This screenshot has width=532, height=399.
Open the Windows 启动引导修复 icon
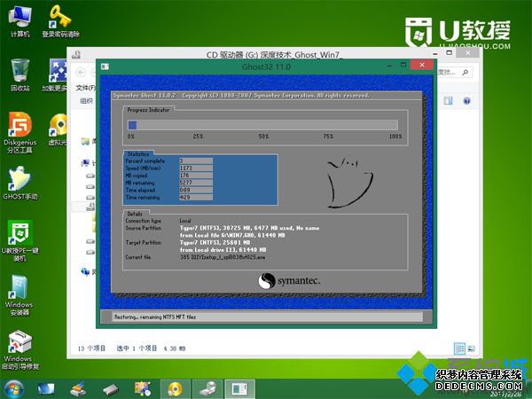tap(20, 350)
